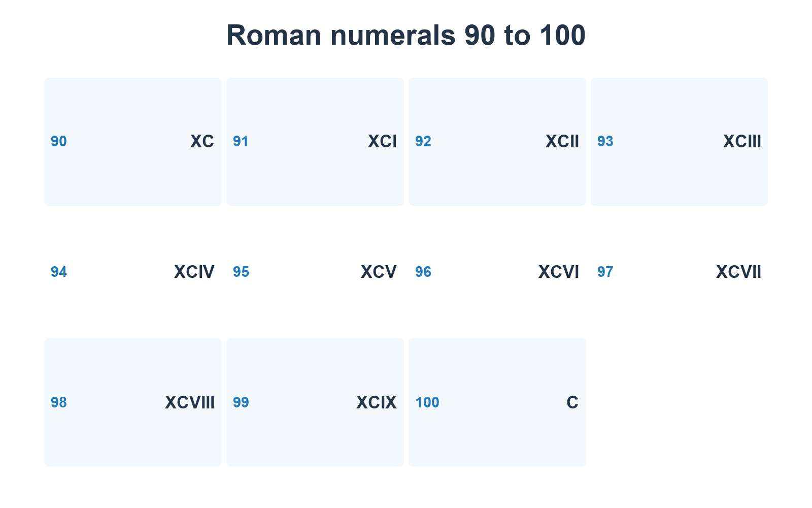Viewport: 812px width, 508px height.
Task: Click the 96 XCVI entry
Action: point(497,272)
